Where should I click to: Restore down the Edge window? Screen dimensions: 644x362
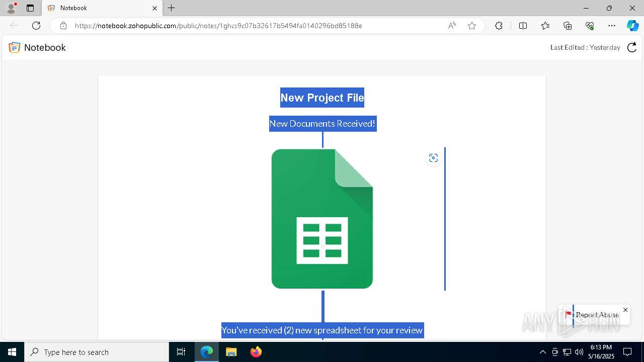pyautogui.click(x=609, y=8)
